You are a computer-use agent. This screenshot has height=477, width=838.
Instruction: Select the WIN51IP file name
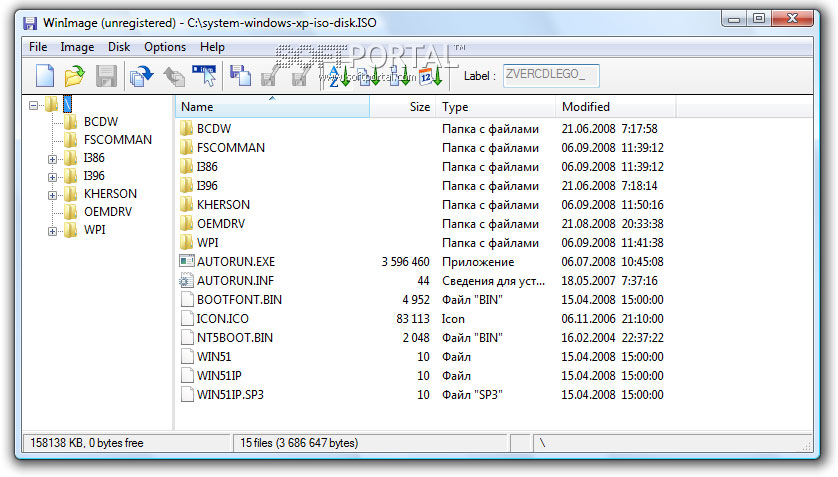(x=220, y=376)
